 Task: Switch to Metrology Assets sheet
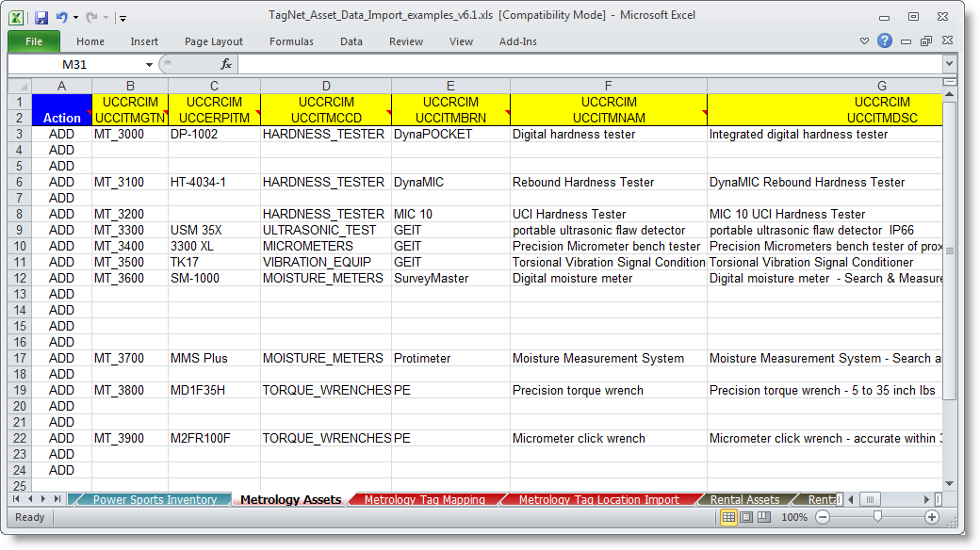point(290,499)
